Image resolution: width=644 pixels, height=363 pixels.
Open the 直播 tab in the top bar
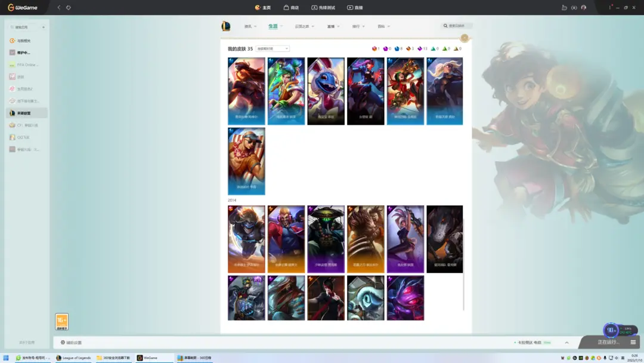(355, 7)
